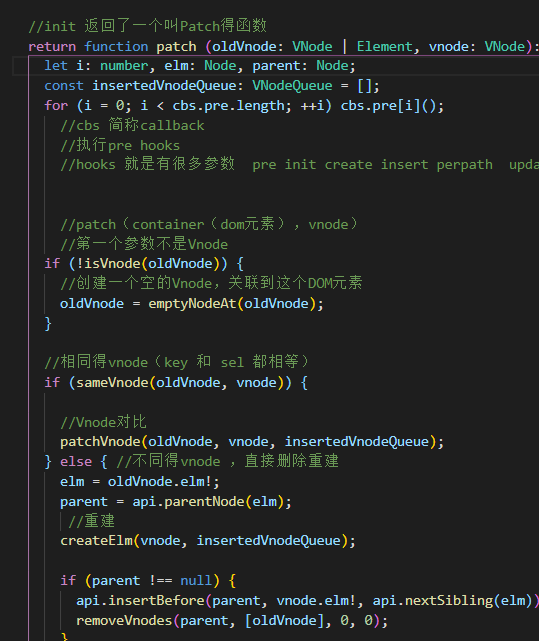The height and width of the screenshot is (641, 539).
Task: Click the closing brace after emptyNodeAt block
Action: coord(48,323)
